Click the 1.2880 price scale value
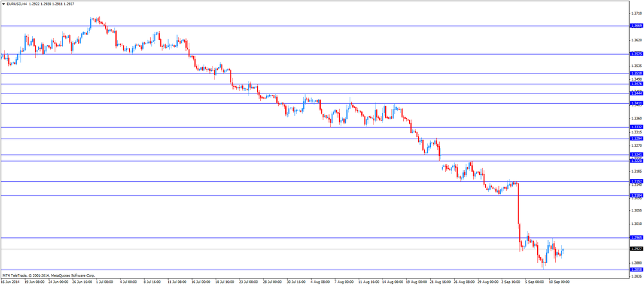644x285 pixels. tap(637, 263)
